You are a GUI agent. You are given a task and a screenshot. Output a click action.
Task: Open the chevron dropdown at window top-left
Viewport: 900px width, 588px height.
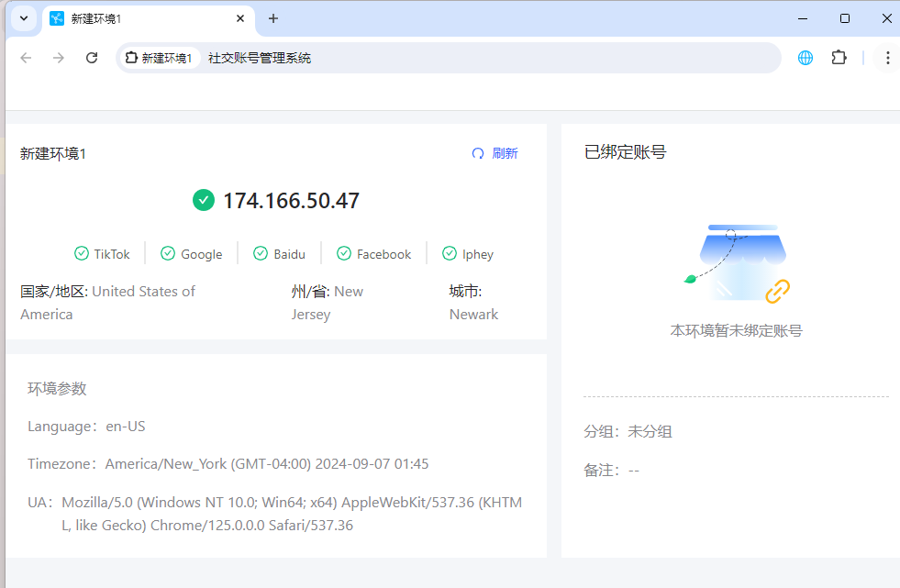[23, 18]
